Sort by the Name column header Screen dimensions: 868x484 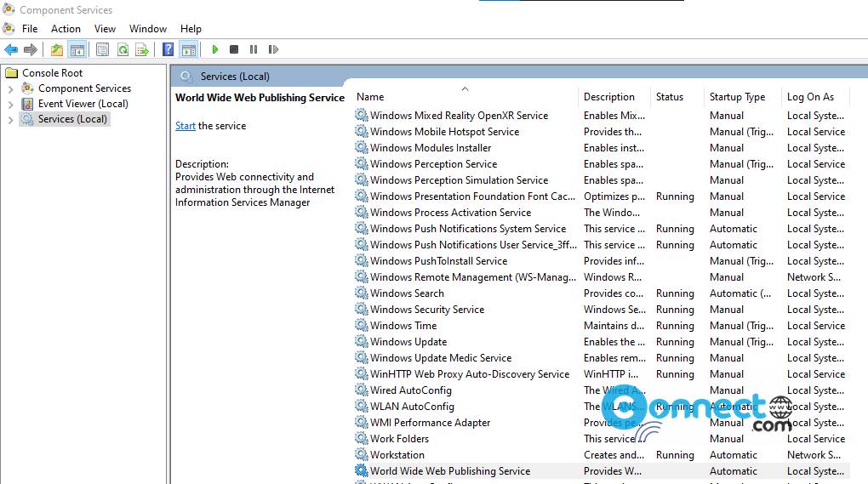[465, 97]
